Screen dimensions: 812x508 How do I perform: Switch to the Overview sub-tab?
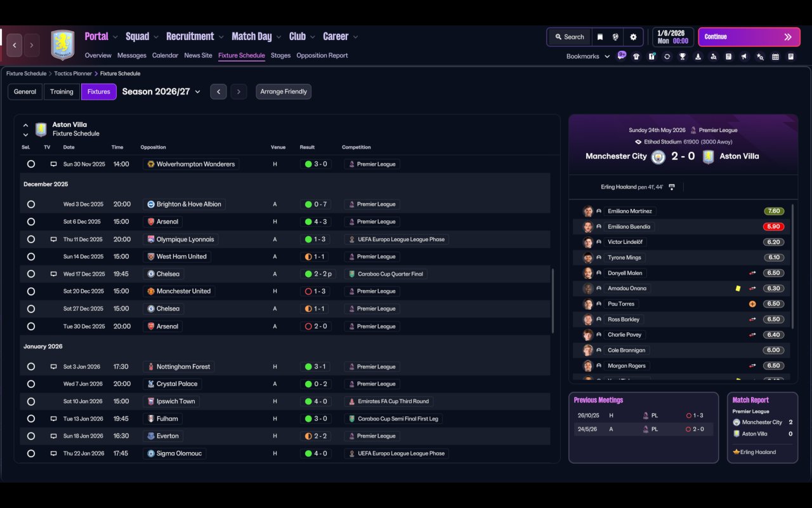[98, 55]
